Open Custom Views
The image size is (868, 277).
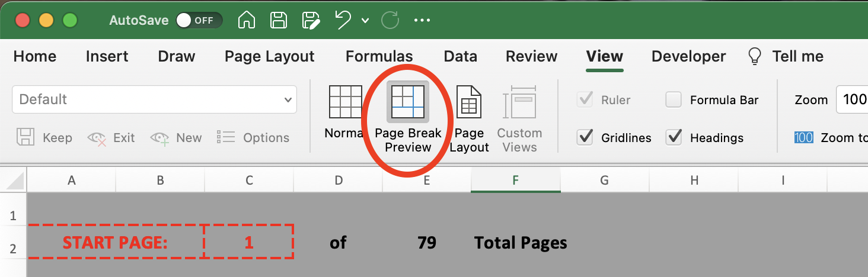(519, 120)
